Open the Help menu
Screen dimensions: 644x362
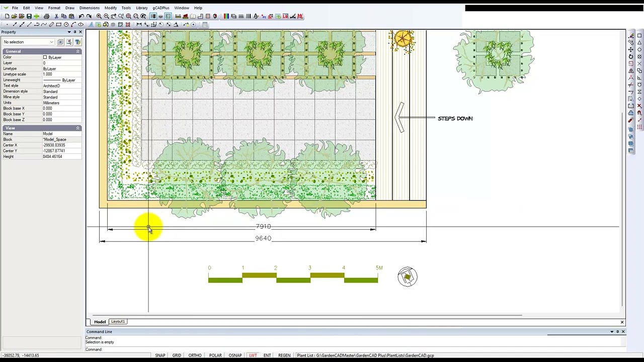click(x=198, y=8)
